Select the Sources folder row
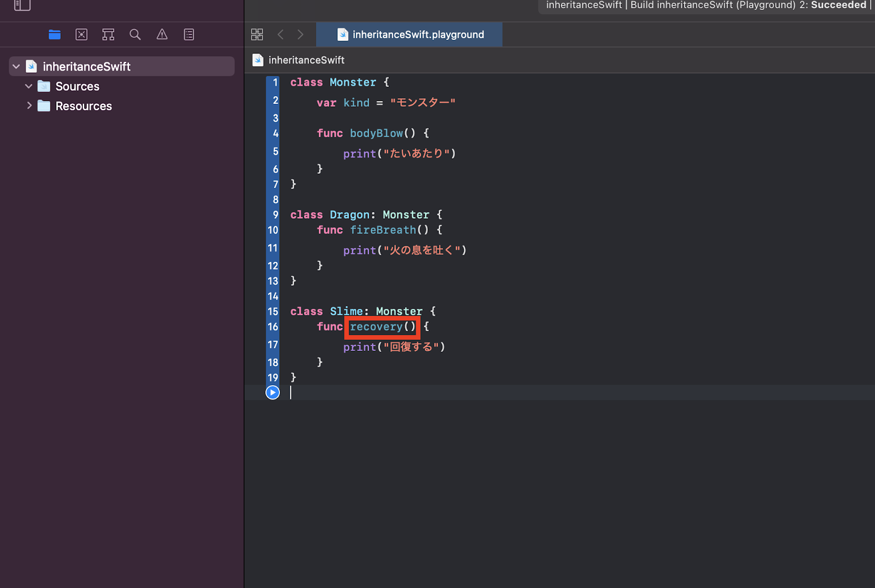The image size is (875, 588). pyautogui.click(x=122, y=86)
